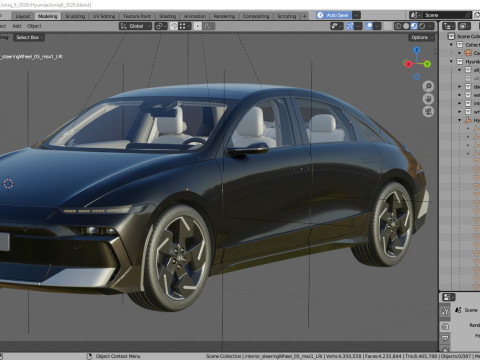The image size is (480, 360).
Task: Add a new workspace with the plus tab
Action: [x=304, y=16]
